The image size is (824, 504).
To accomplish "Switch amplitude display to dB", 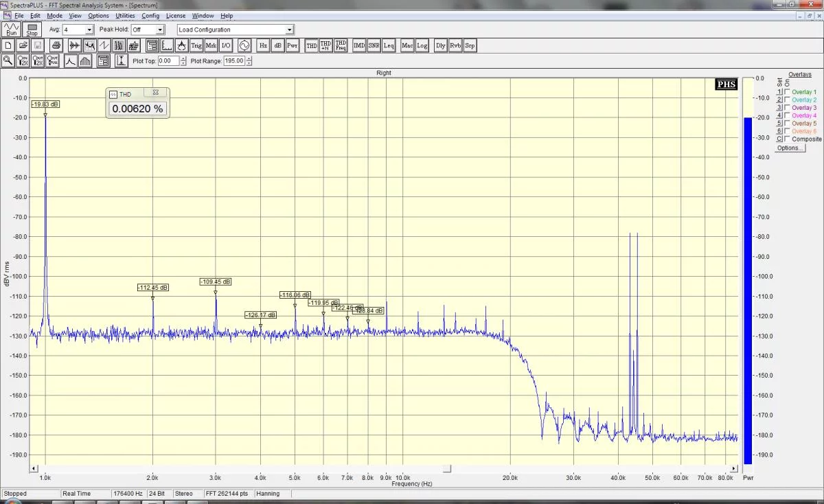I will [278, 45].
